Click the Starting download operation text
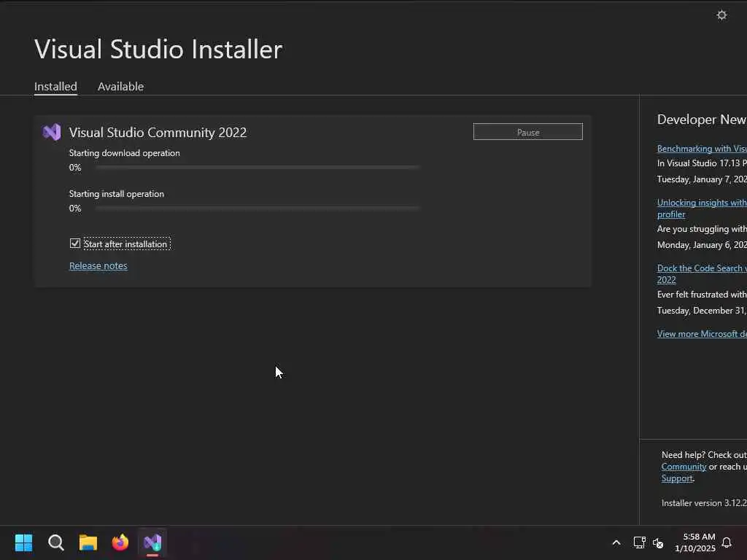The width and height of the screenshot is (747, 560). point(124,153)
